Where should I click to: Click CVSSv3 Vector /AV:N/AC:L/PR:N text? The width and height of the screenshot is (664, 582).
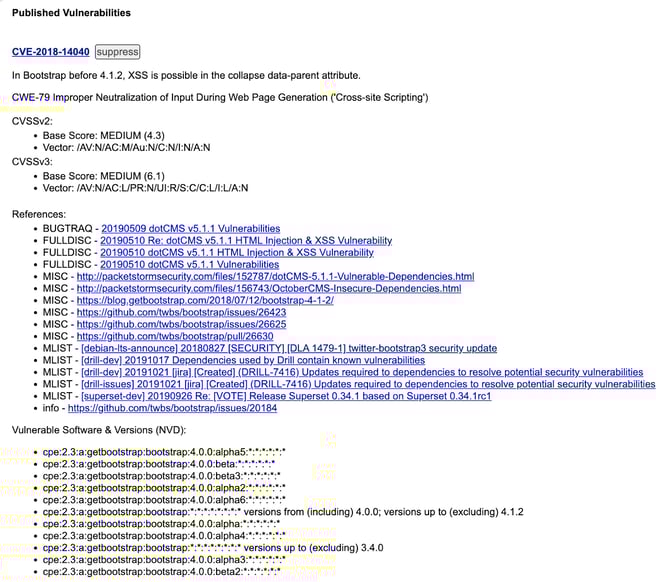145,188
